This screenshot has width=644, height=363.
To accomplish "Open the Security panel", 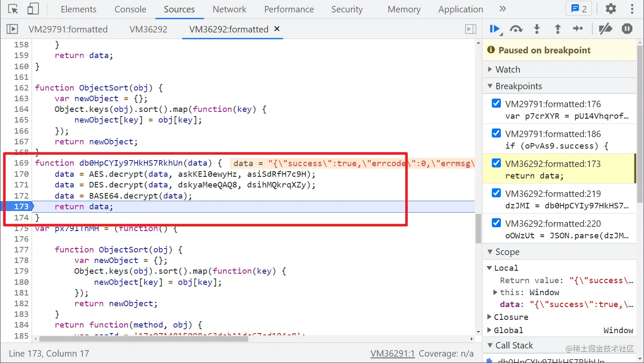I will pyautogui.click(x=347, y=9).
